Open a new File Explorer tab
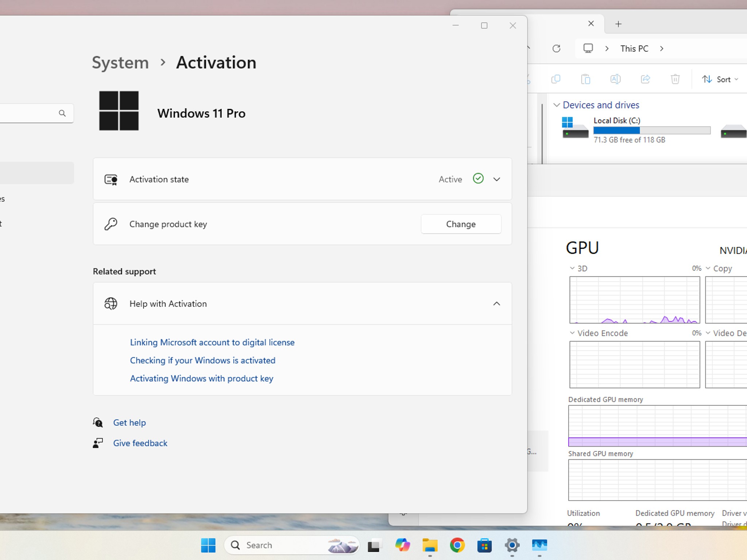The width and height of the screenshot is (747, 560). (618, 24)
